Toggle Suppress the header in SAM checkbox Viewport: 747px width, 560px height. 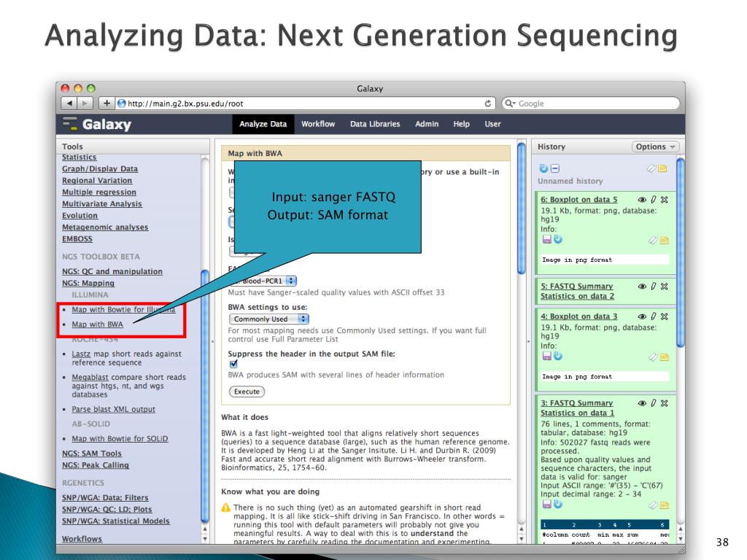pyautogui.click(x=233, y=365)
